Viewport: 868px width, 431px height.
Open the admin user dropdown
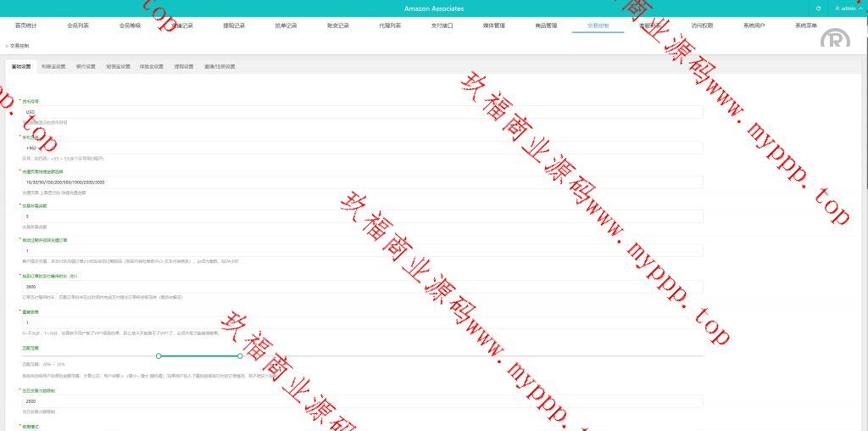pyautogui.click(x=848, y=8)
